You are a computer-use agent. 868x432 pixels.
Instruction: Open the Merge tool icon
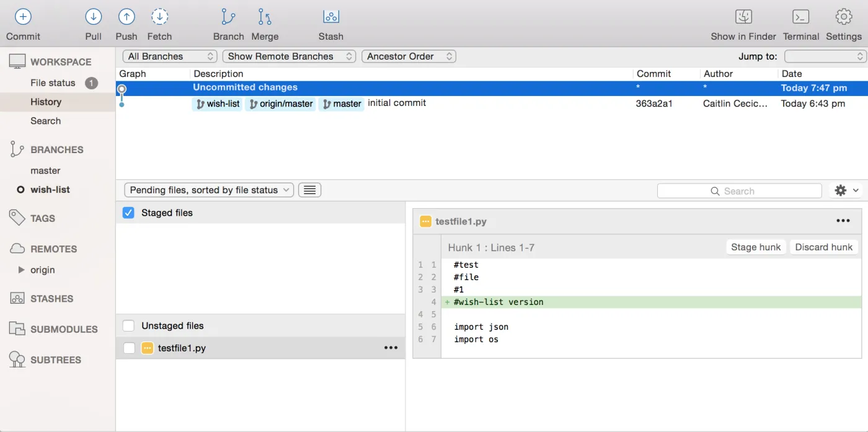[x=265, y=17]
